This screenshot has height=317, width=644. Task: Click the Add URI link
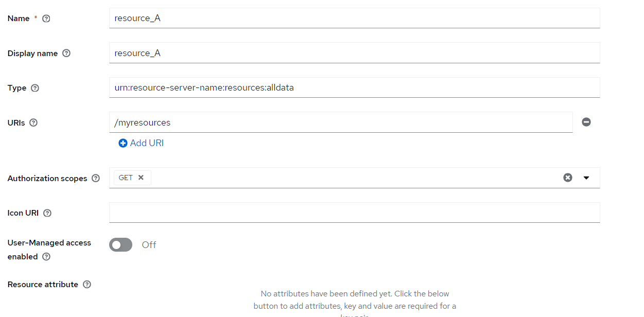click(x=141, y=143)
